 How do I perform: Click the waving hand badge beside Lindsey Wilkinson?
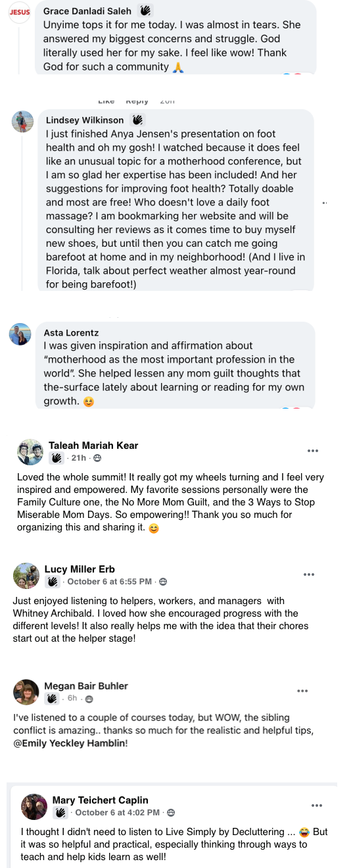137,120
